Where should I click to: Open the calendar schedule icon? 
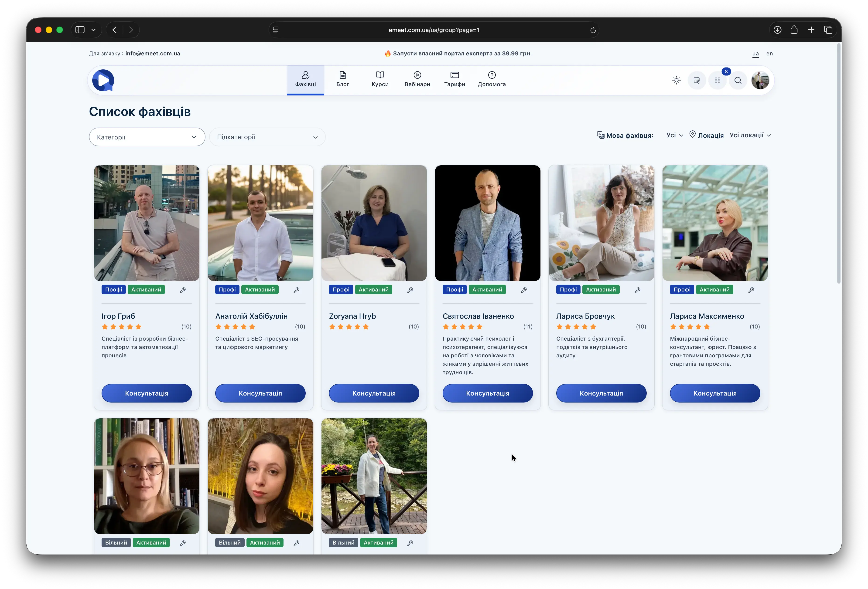pos(697,80)
